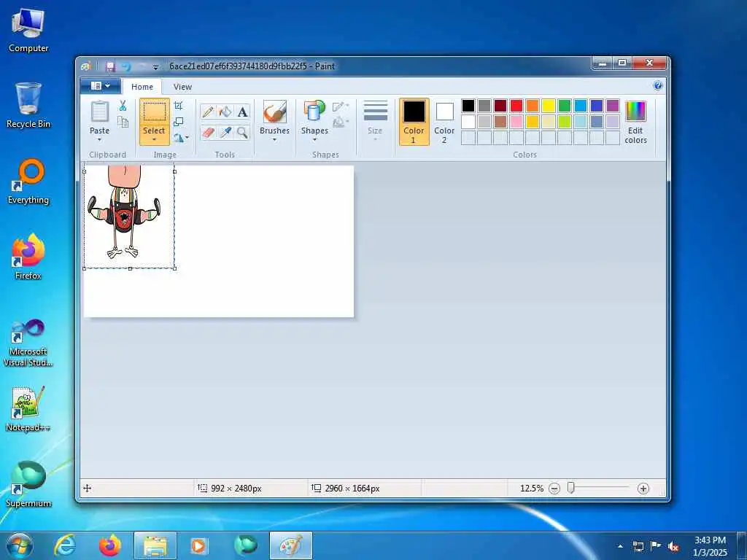Image resolution: width=747 pixels, height=560 pixels.
Task: Click the muted volume tray icon
Action: (x=673, y=546)
